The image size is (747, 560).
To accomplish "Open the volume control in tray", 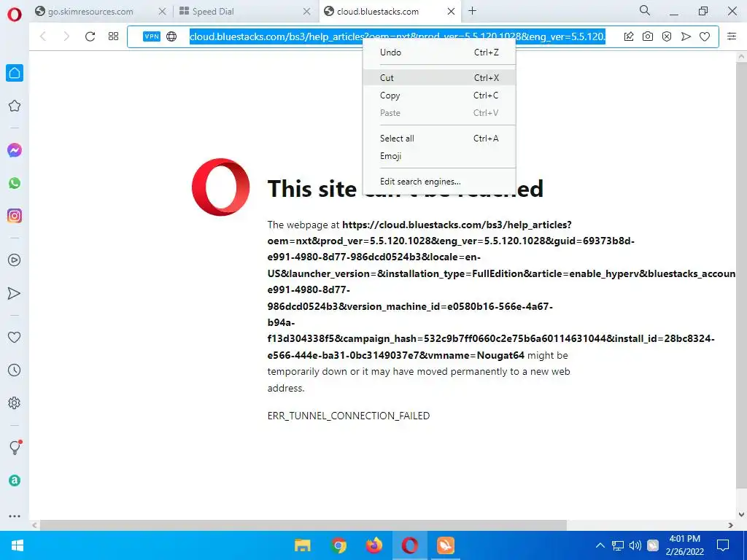I will (x=635, y=545).
